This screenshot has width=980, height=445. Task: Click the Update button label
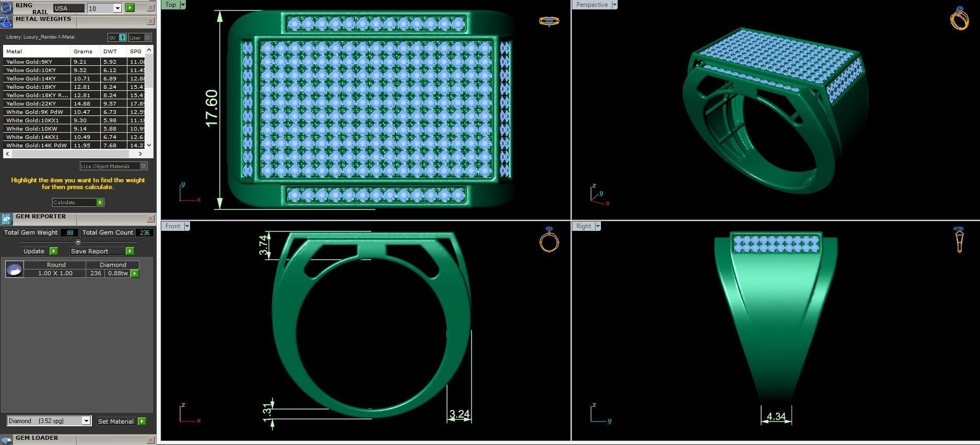(x=34, y=251)
